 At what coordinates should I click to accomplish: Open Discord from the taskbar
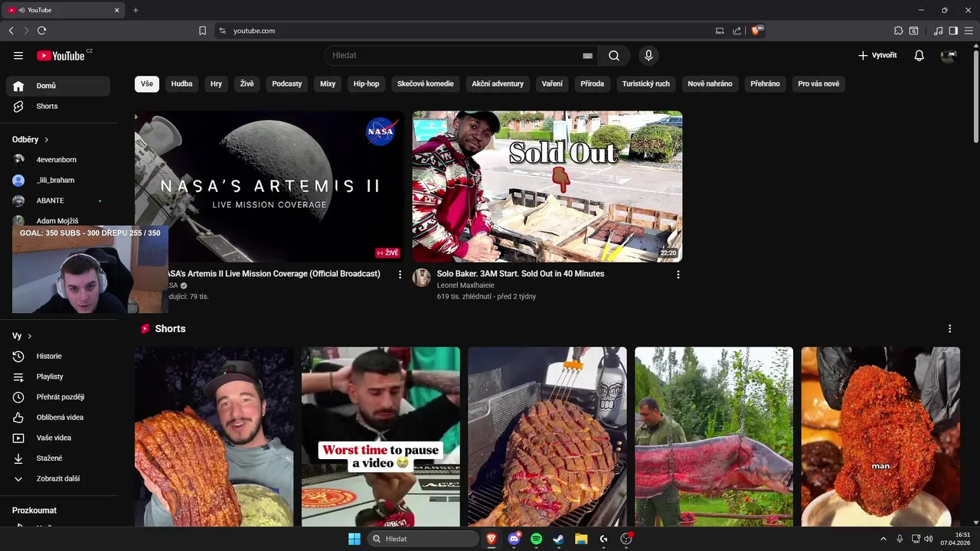click(514, 539)
